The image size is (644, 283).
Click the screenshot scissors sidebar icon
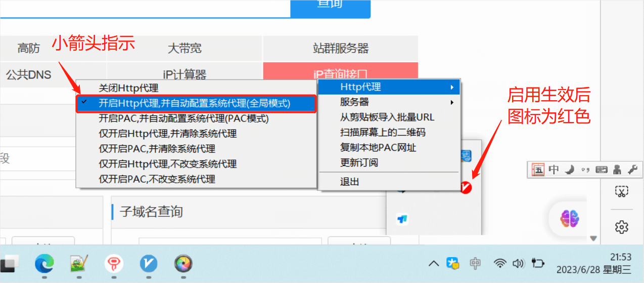pyautogui.click(x=621, y=191)
